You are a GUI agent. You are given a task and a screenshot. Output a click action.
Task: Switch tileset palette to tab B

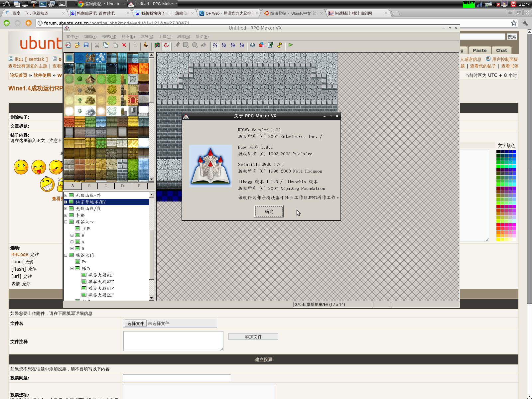[89, 186]
